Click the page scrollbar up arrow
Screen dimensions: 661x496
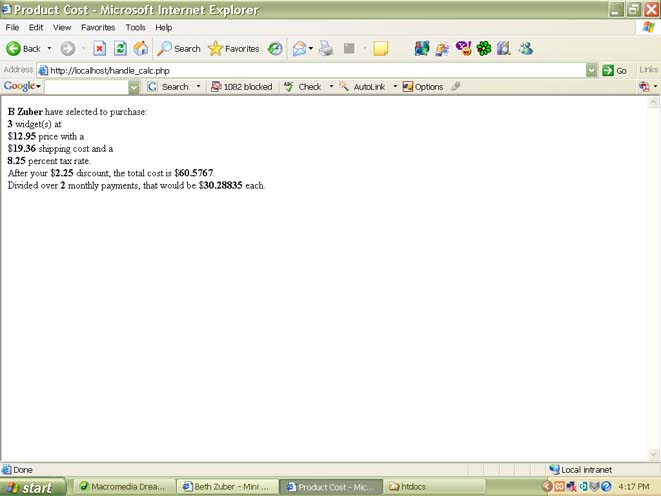click(x=653, y=102)
